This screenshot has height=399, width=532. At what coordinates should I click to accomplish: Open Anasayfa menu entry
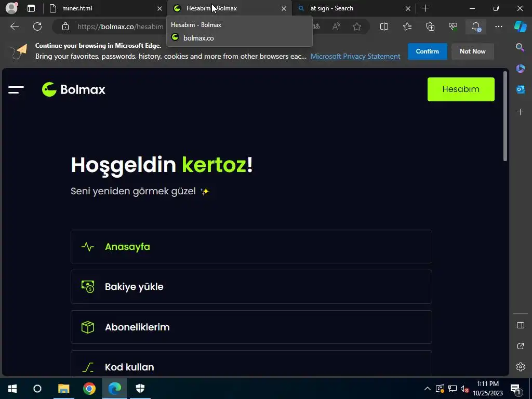(251, 247)
